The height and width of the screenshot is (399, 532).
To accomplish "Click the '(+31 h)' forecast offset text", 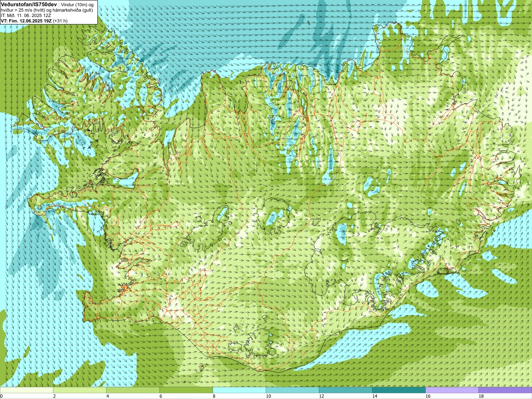I will pos(60,20).
